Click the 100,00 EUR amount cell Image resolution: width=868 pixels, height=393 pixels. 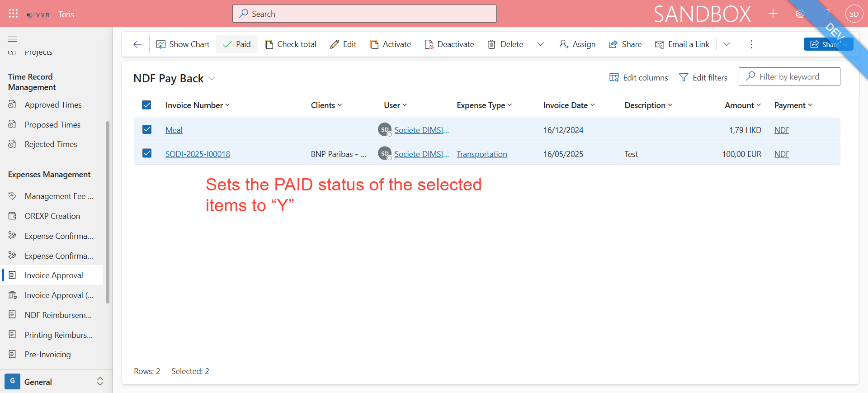tap(741, 154)
